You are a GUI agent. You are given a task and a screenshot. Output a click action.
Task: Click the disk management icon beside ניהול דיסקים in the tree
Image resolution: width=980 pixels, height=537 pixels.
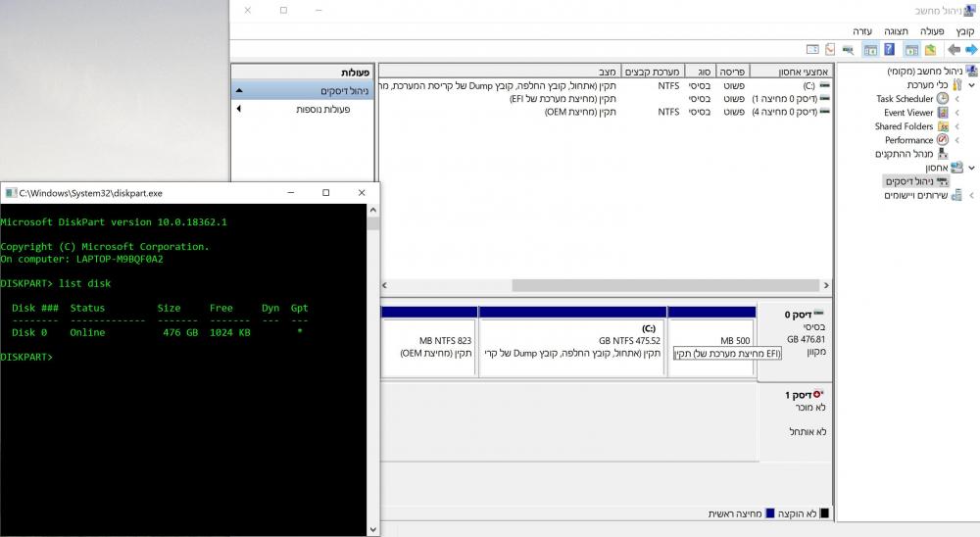942,181
